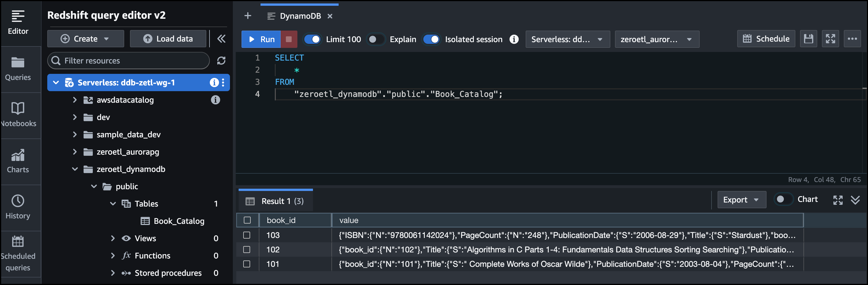Stop the running query
This screenshot has height=285, width=868.
289,39
